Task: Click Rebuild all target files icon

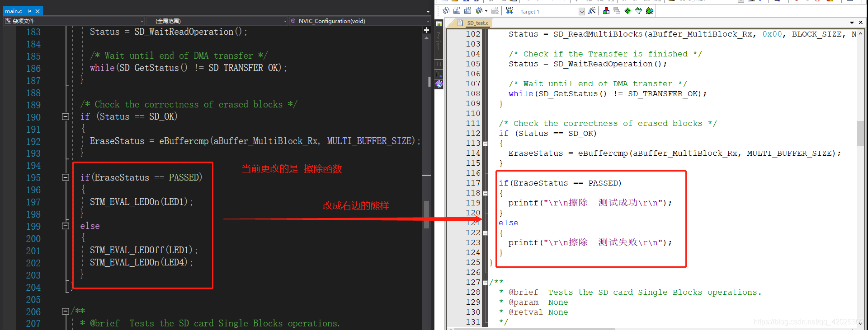Action: (x=467, y=11)
